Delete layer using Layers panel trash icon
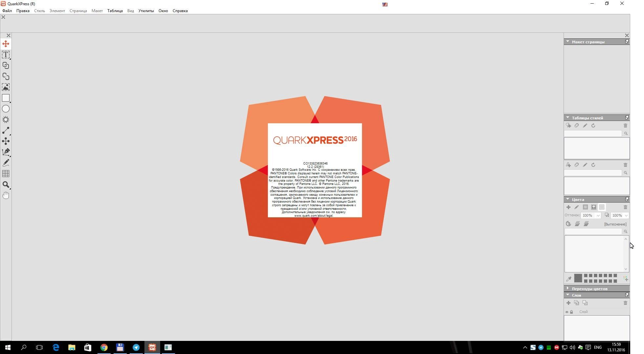This screenshot has width=644, height=354. (625, 303)
